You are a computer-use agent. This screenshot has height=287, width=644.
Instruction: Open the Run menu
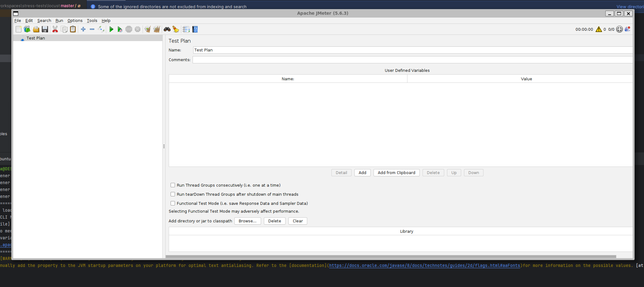pos(59,20)
